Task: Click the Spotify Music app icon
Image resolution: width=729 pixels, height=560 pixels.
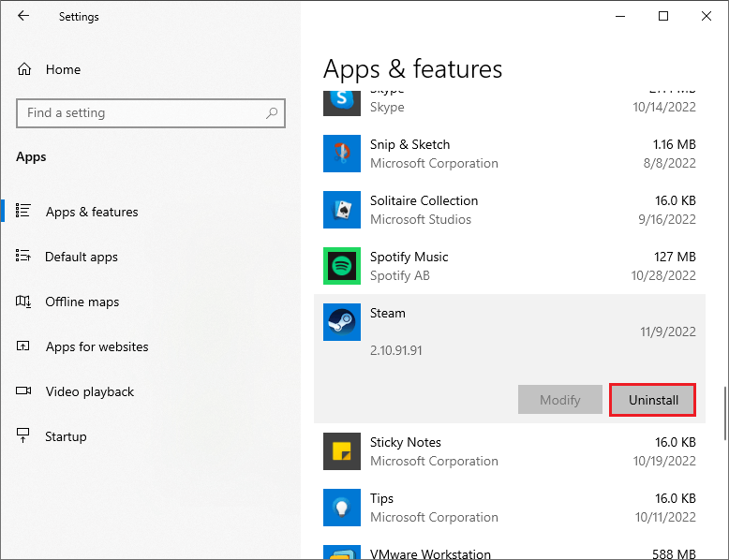Action: [x=342, y=266]
